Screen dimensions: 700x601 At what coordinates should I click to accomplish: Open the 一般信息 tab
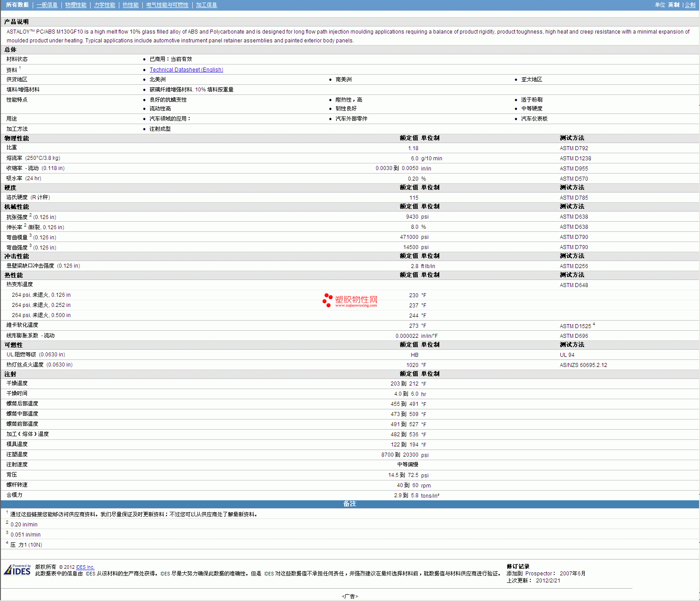[47, 5]
